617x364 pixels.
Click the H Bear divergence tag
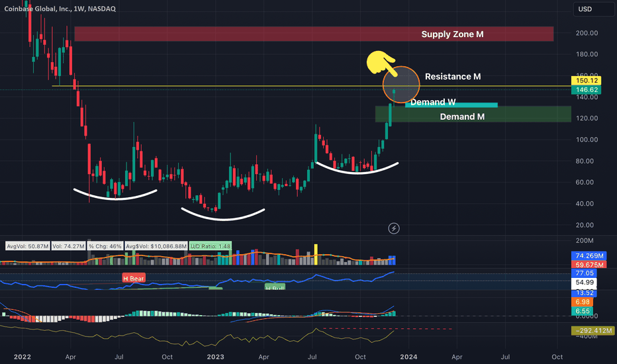[134, 278]
